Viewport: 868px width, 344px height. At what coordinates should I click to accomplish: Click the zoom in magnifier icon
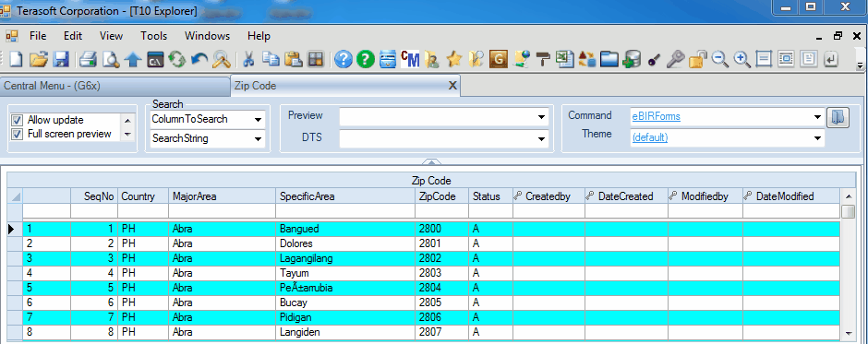tap(741, 59)
